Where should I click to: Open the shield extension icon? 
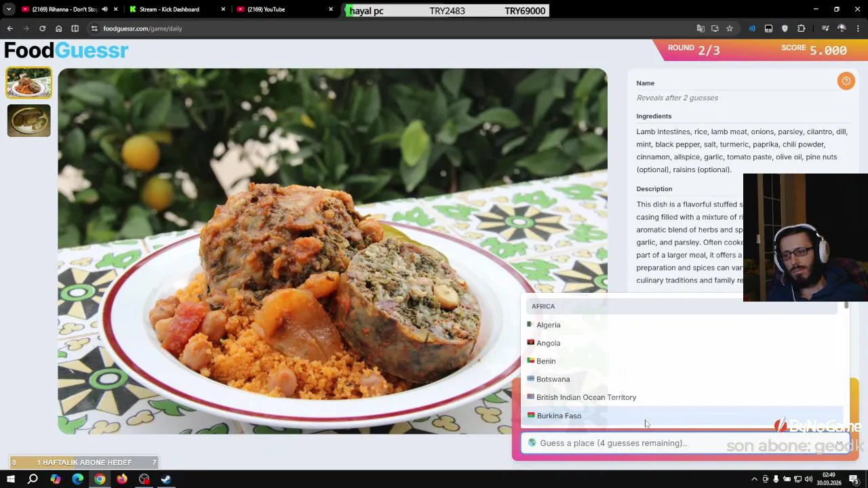tap(785, 28)
